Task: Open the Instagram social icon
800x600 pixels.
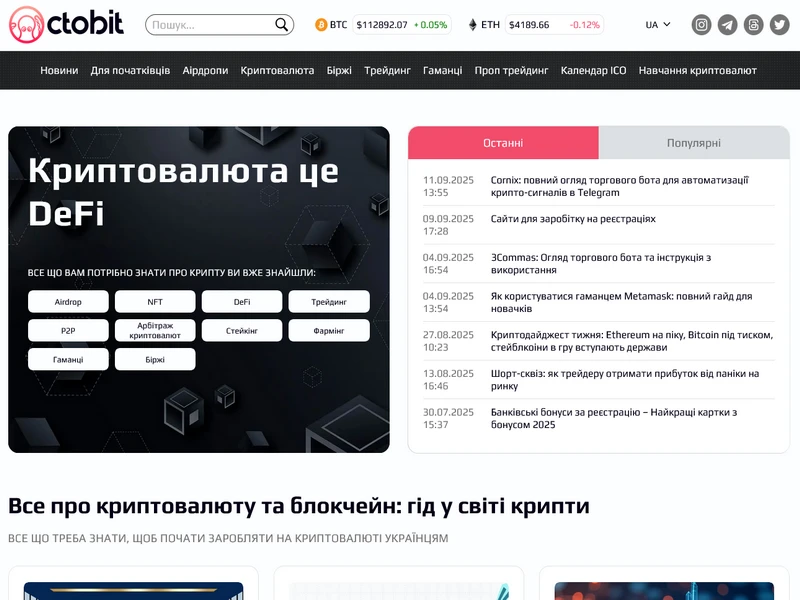Action: click(x=702, y=24)
